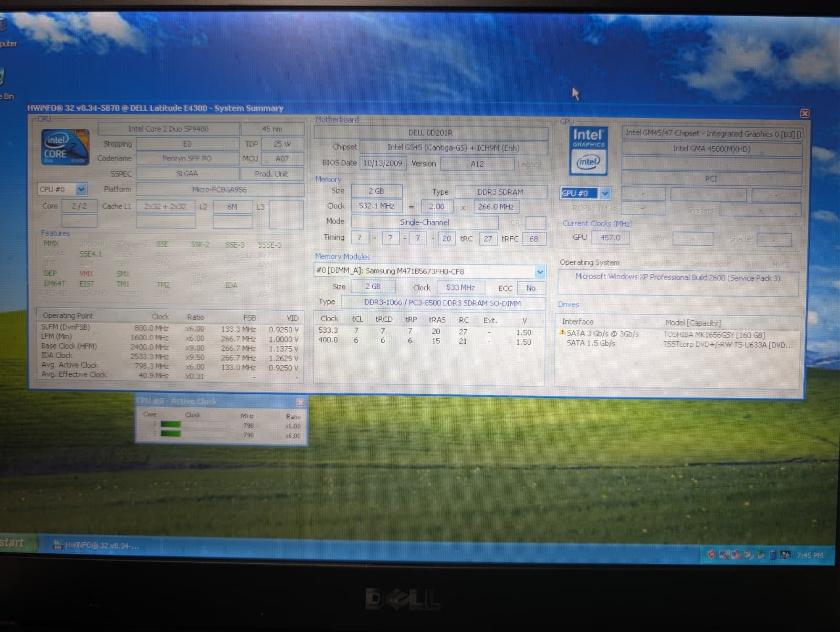840x632 pixels.
Task: Click IDA Clock operating point row
Action: tap(170, 356)
